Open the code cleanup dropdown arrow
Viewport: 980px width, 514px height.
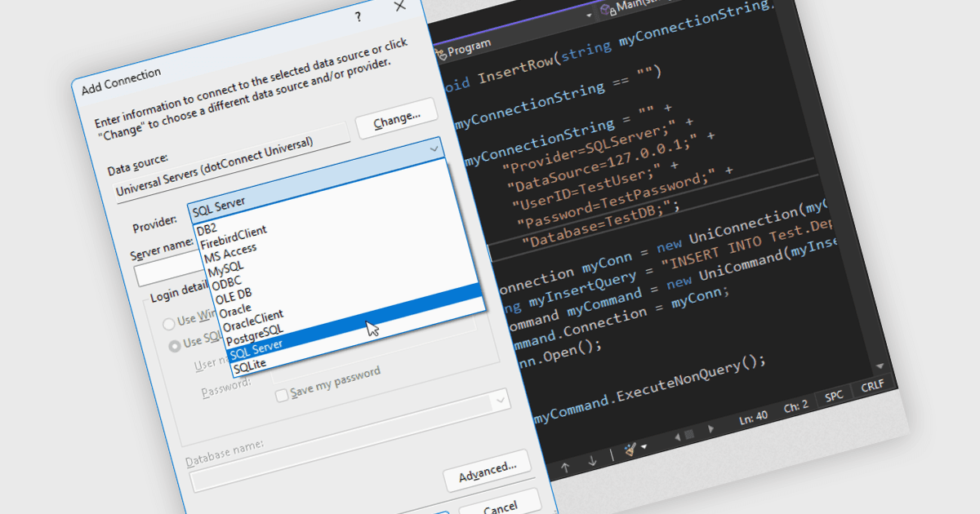tap(644, 447)
